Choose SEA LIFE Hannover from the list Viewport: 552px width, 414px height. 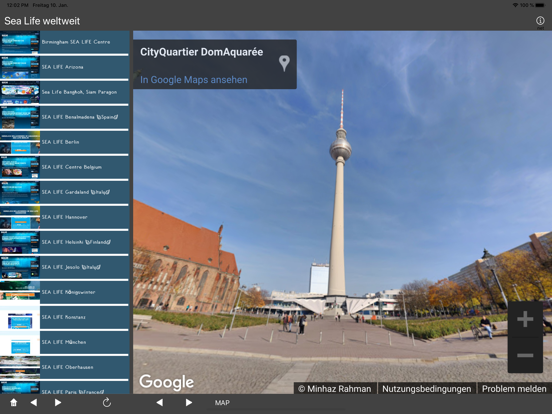point(64,217)
